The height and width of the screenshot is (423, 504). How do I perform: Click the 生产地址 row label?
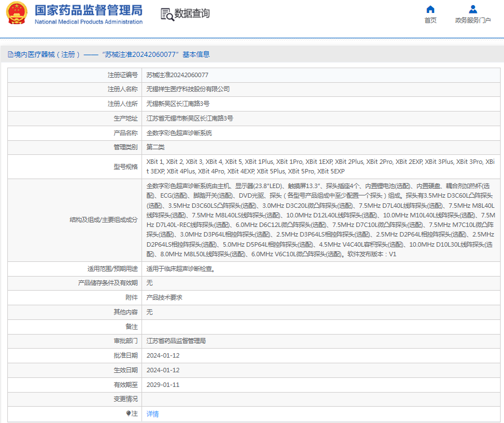tap(125, 118)
